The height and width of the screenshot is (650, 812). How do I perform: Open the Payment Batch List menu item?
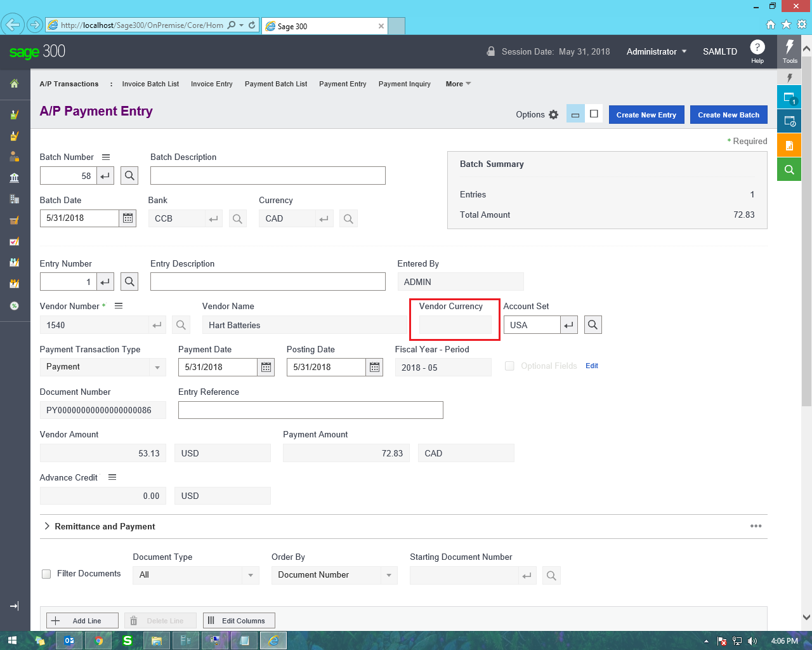(x=276, y=84)
